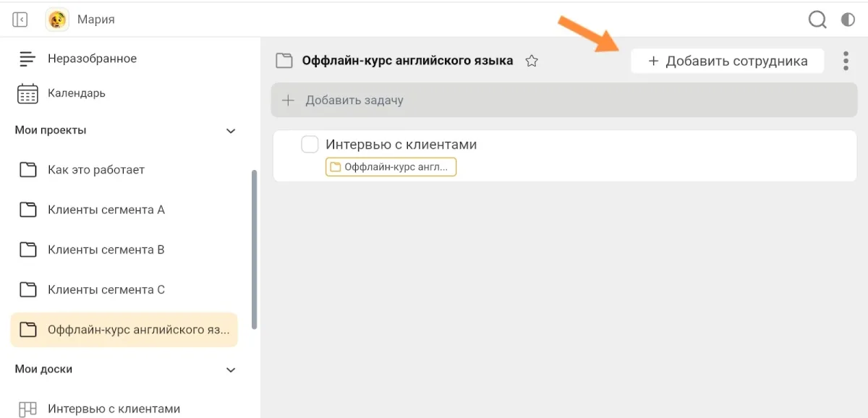Click Мария's user avatar
The width and height of the screenshot is (868, 418).
tap(57, 20)
